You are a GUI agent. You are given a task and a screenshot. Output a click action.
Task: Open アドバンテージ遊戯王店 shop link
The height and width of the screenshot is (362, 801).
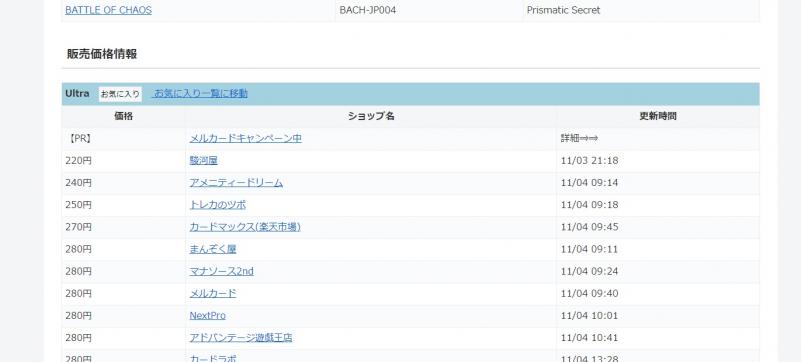pyautogui.click(x=241, y=337)
